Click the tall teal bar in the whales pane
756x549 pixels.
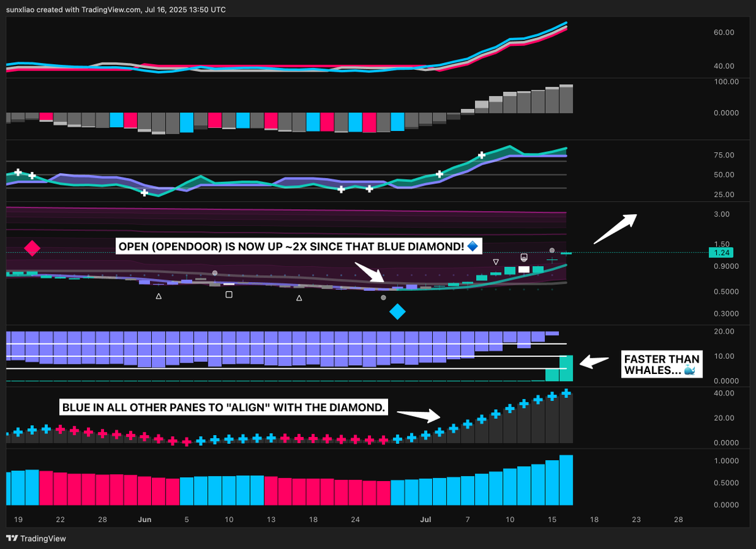click(x=566, y=368)
